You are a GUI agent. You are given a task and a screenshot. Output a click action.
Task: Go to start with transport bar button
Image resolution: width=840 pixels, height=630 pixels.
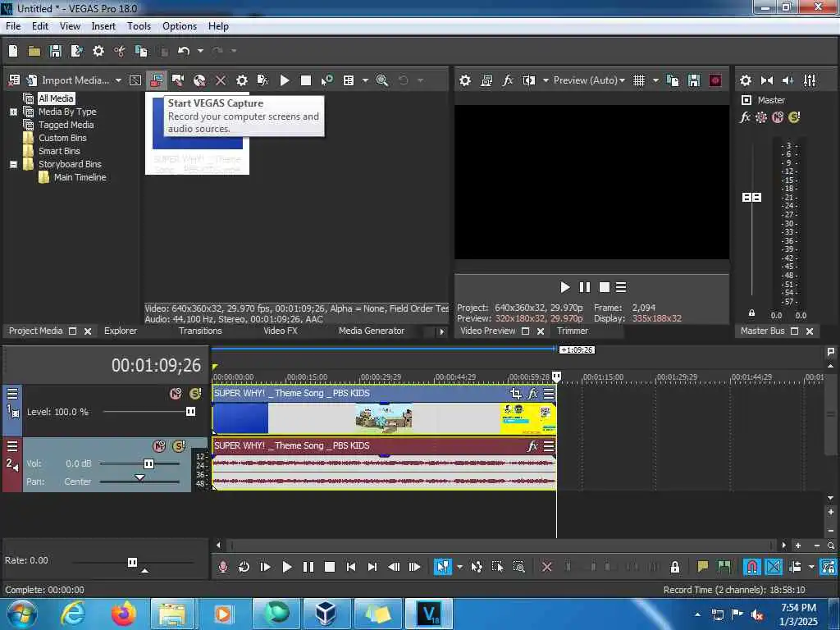coord(351,567)
